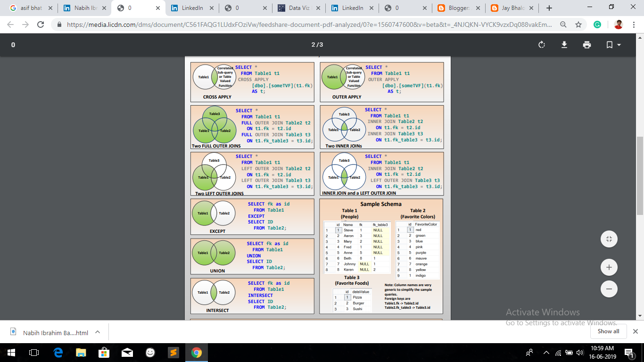Open the Chrome three-dot menu
The height and width of the screenshot is (362, 644).
click(634, 25)
